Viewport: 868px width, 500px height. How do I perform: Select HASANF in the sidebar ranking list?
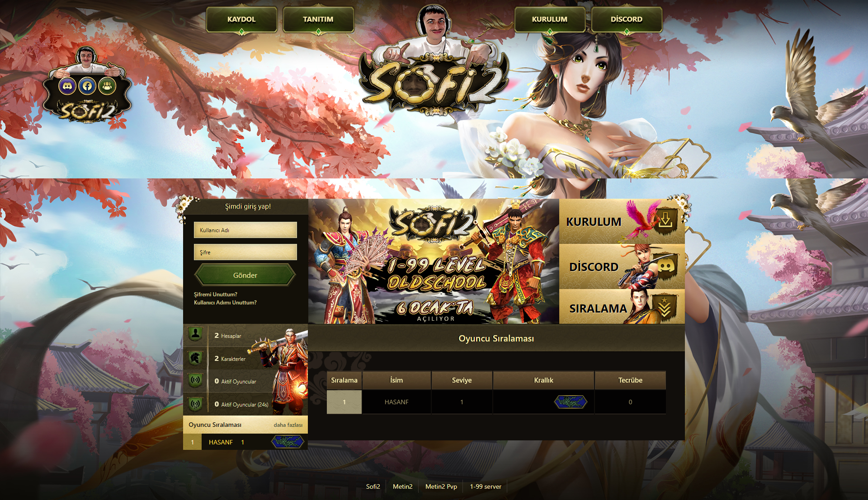point(221,442)
